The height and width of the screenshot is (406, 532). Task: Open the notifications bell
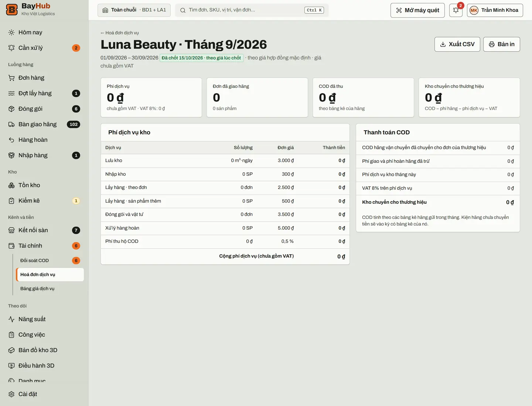[x=456, y=10]
